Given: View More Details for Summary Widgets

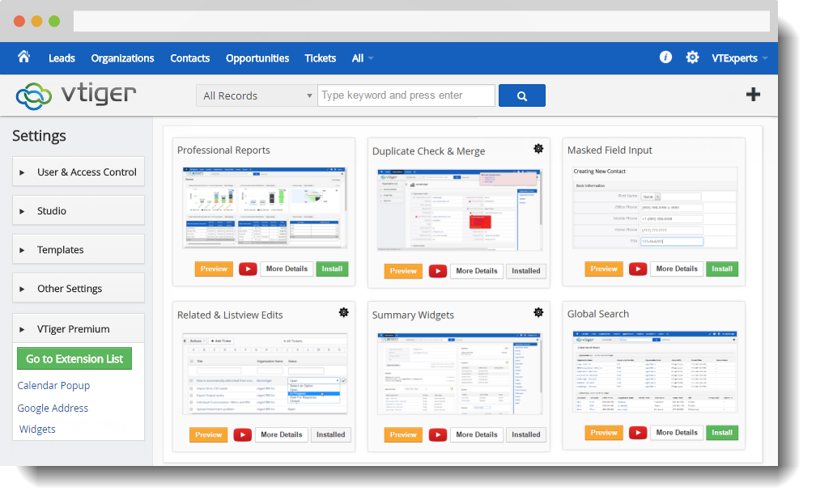Looking at the screenshot, I should (477, 434).
